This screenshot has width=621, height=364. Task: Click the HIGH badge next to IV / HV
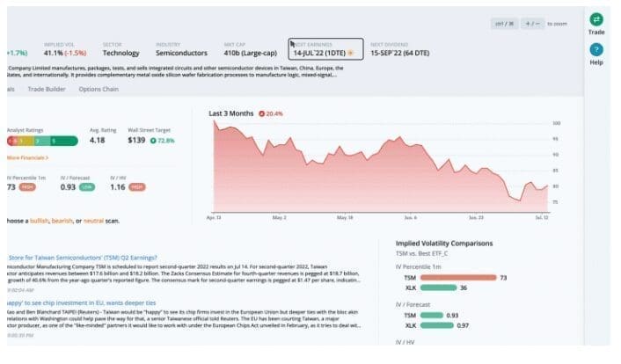[136, 186]
